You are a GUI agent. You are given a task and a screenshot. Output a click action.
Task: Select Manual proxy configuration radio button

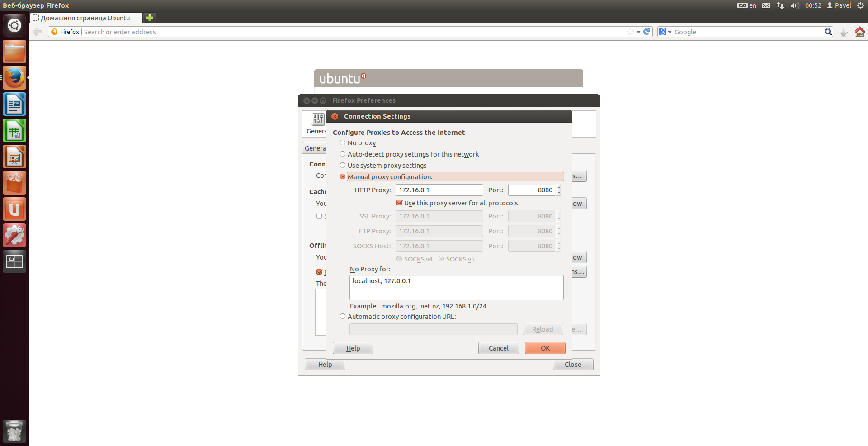[343, 177]
